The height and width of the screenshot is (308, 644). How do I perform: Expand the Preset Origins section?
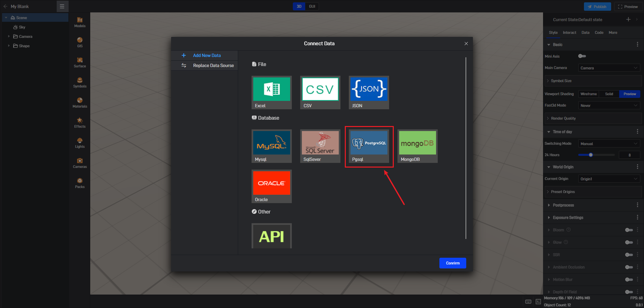tap(593, 192)
